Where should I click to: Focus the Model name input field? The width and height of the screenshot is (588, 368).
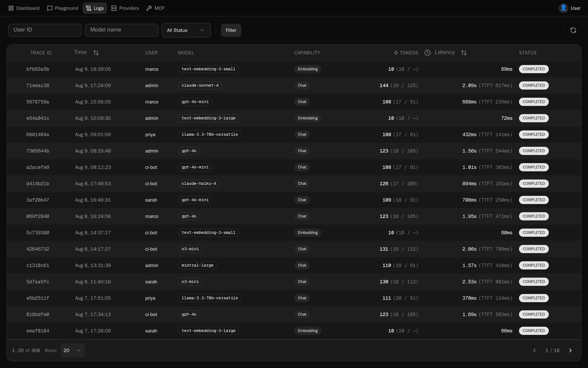[x=121, y=30]
